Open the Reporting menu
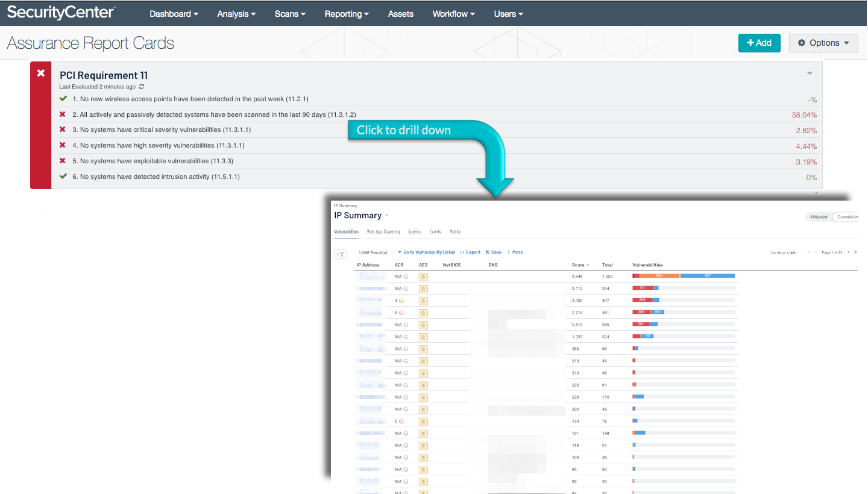 click(347, 14)
